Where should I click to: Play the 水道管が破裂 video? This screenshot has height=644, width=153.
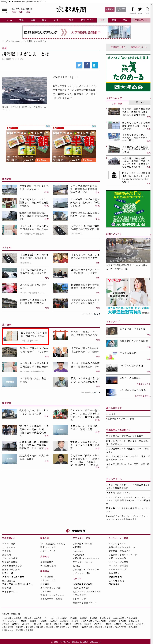(128, 250)
